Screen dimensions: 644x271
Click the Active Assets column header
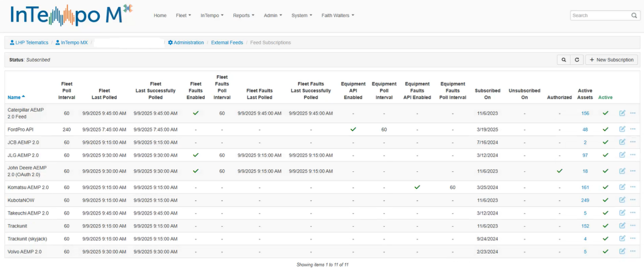pos(585,94)
